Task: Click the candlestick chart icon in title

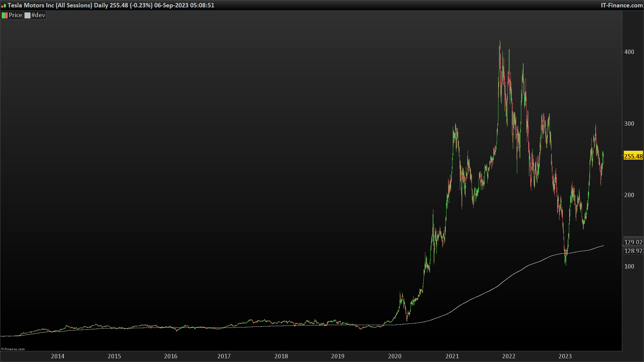Action: [4, 5]
